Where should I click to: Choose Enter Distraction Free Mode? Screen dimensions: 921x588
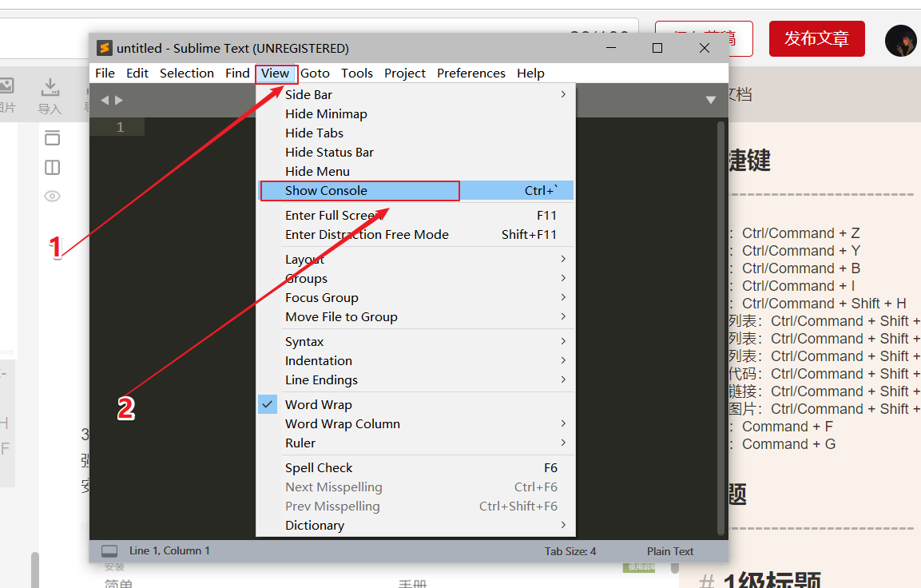pos(415,234)
